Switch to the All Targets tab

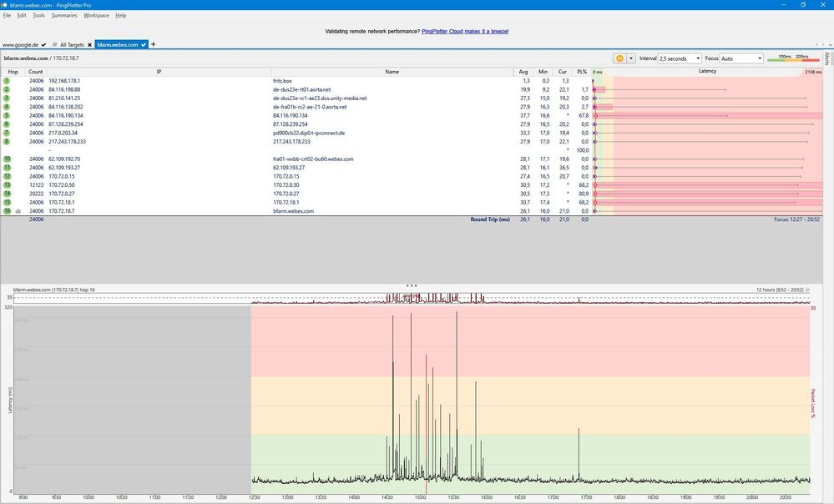tap(71, 45)
